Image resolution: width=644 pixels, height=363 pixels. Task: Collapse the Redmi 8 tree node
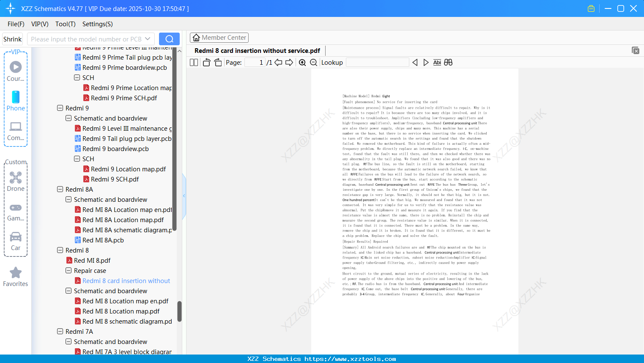pos(60,250)
